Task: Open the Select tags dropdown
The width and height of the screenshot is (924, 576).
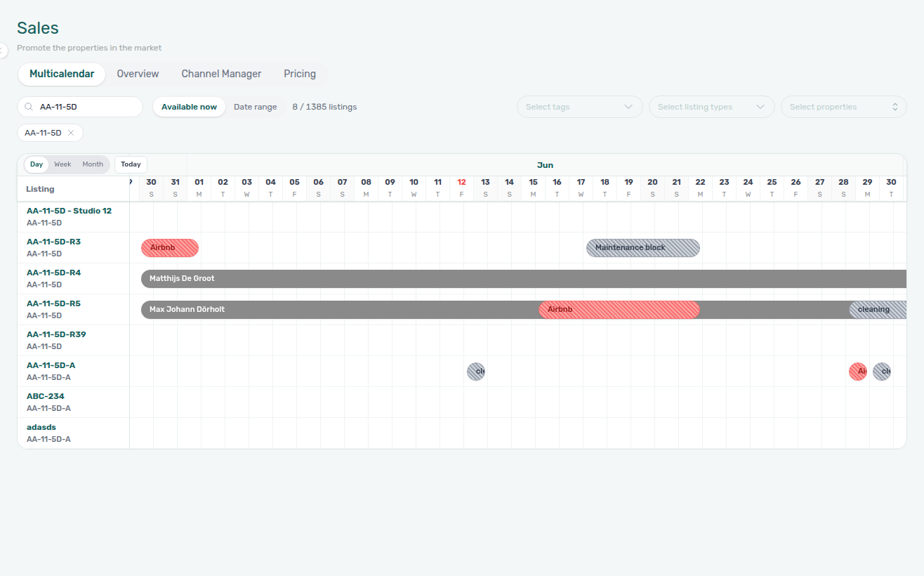Action: coord(580,107)
